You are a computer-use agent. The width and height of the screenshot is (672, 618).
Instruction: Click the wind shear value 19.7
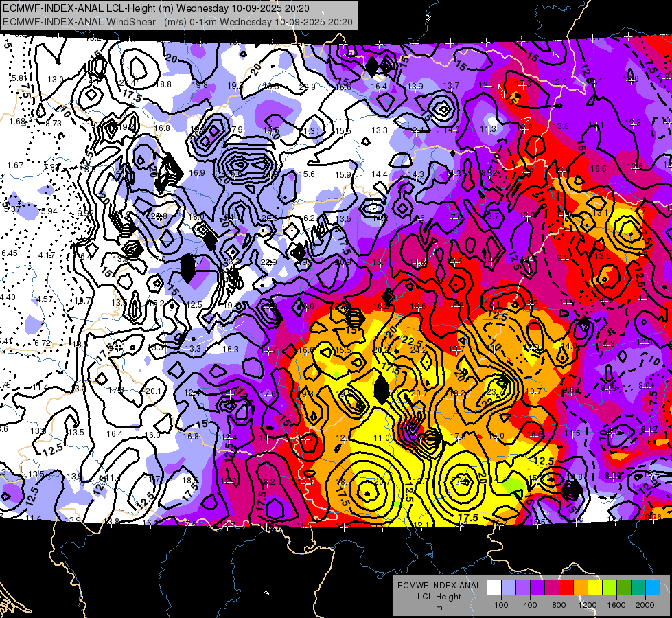pyautogui.click(x=456, y=350)
